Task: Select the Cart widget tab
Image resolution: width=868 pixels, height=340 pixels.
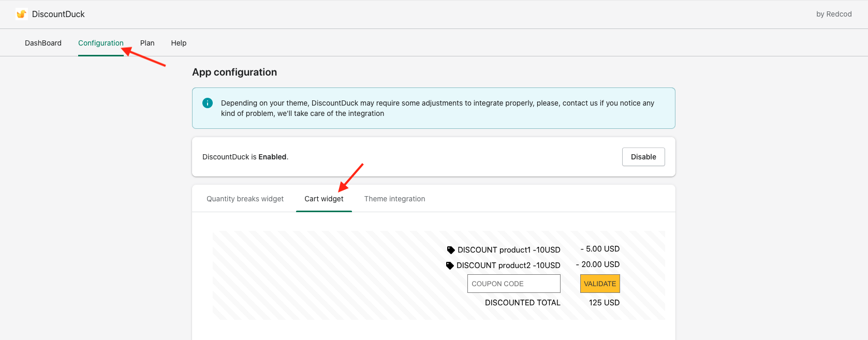Action: tap(323, 199)
